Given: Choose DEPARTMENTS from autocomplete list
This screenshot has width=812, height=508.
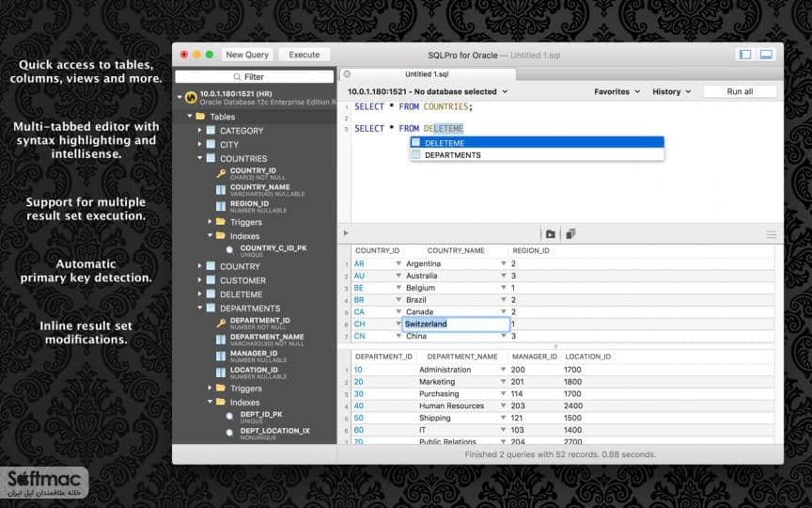Looking at the screenshot, I should click(x=537, y=155).
